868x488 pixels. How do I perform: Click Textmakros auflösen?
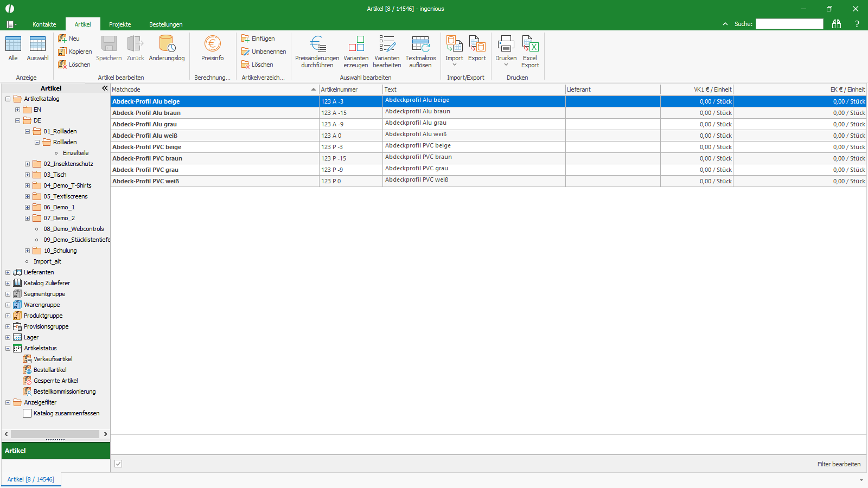[420, 52]
